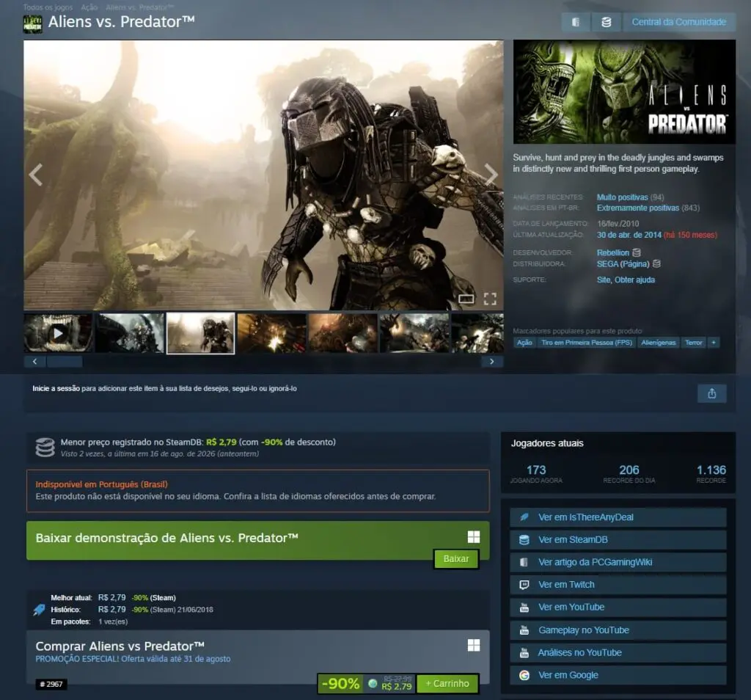Click SteamDB logo in lowest price box

point(45,448)
